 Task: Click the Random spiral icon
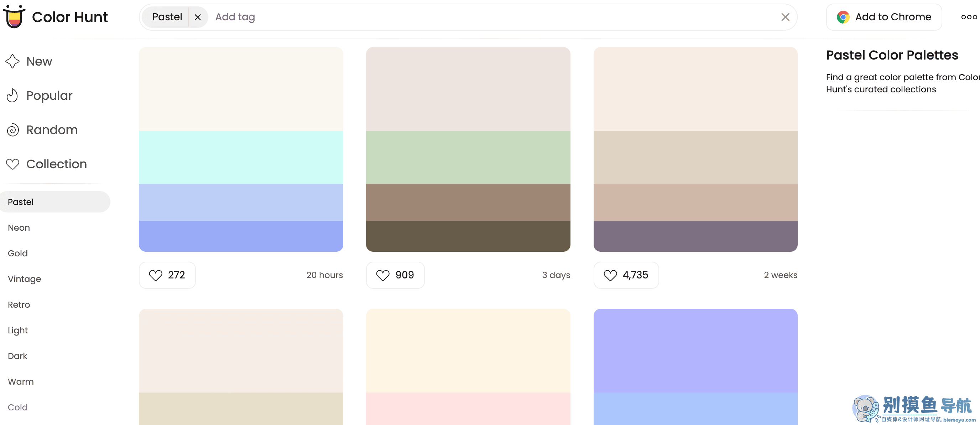point(12,130)
